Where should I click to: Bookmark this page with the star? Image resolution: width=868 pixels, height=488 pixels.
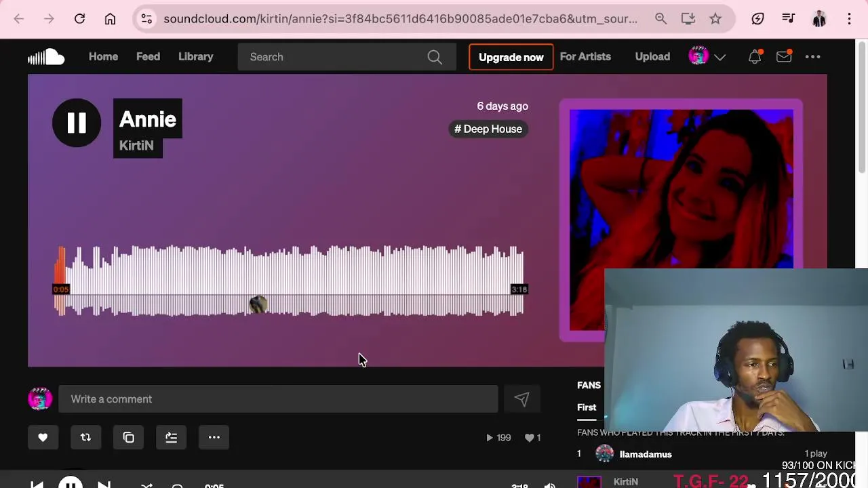point(715,19)
